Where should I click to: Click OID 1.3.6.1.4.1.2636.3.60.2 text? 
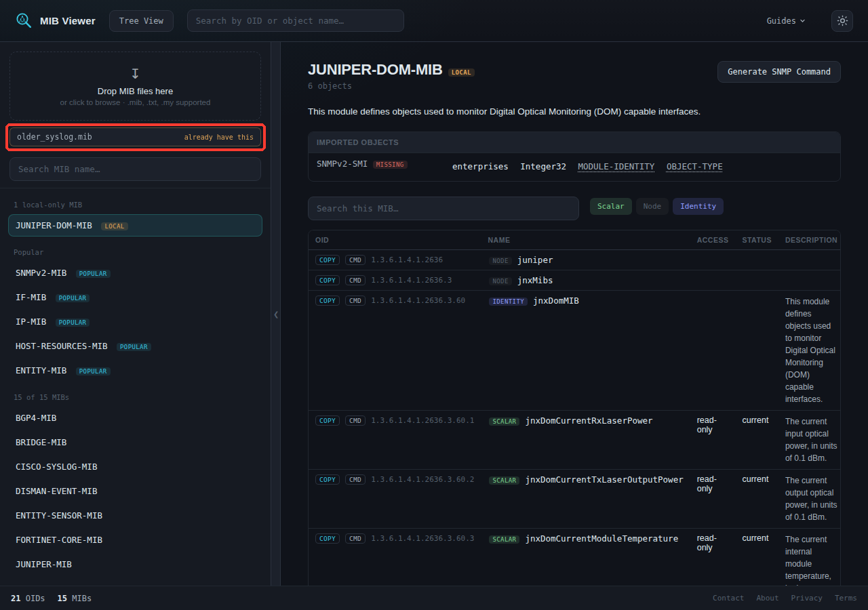pos(422,479)
